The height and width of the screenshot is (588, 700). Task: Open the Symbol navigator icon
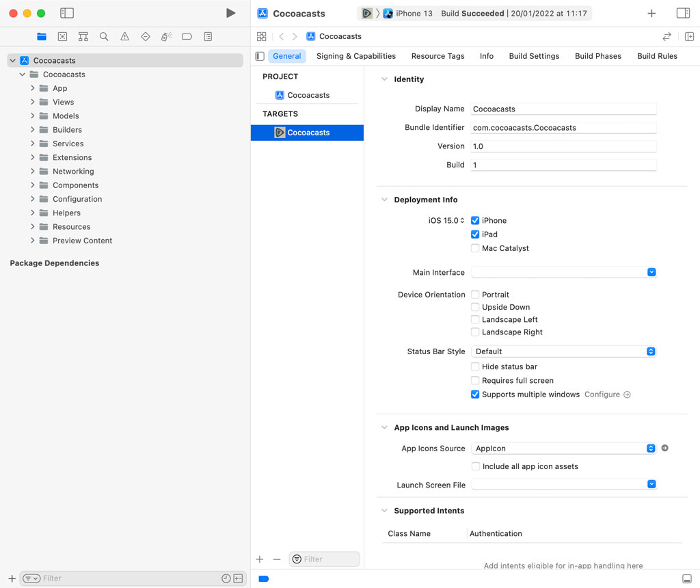point(83,37)
